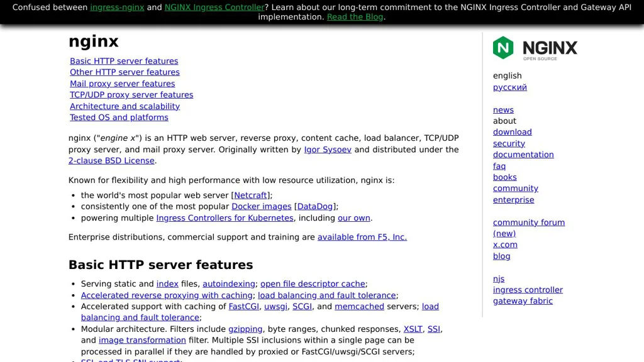Switch language to русский
This screenshot has height=362, width=644.
pyautogui.click(x=509, y=87)
